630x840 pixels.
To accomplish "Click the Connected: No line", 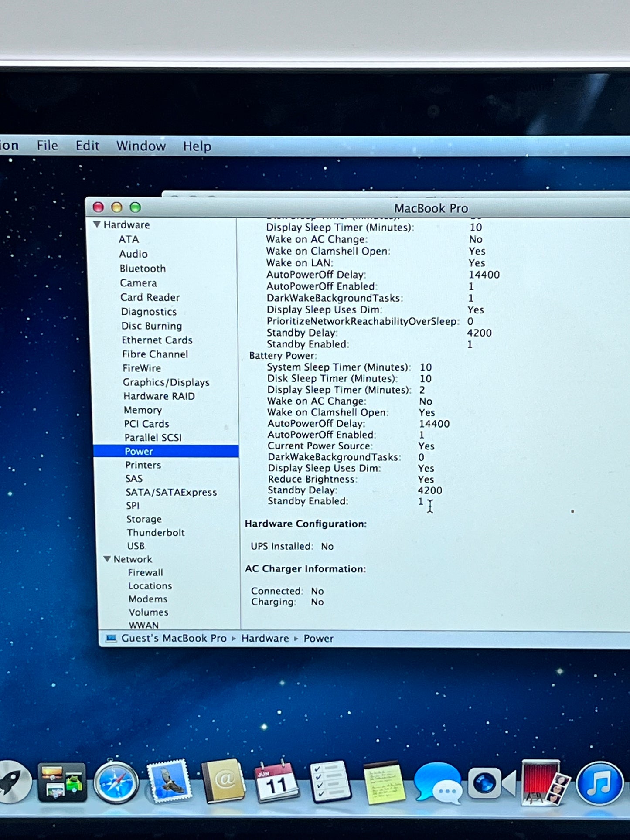I will click(287, 591).
